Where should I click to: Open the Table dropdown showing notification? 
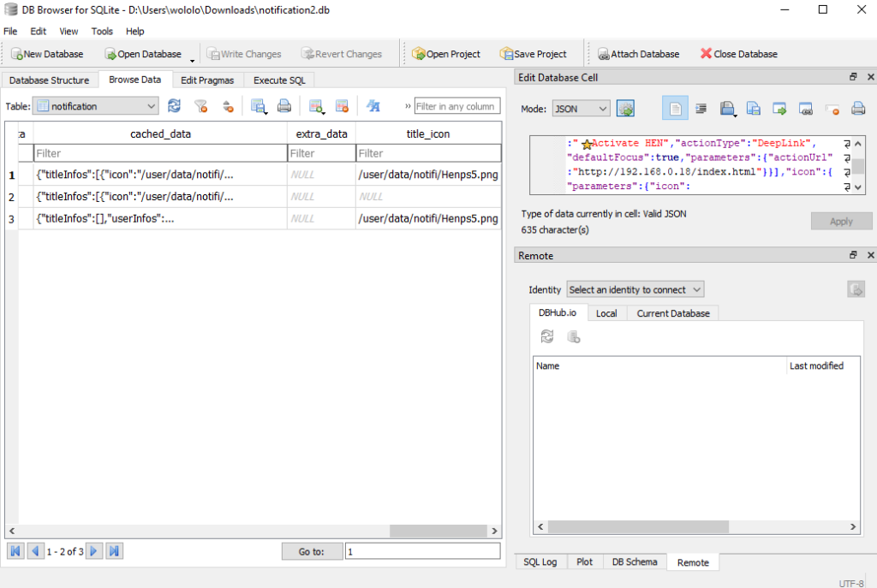[x=95, y=106]
